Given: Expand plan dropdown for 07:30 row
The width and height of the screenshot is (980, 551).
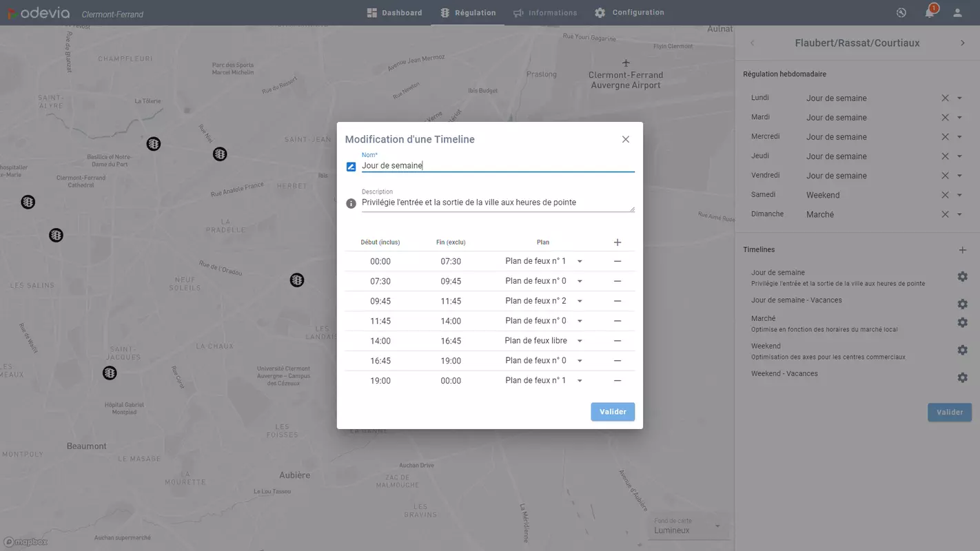Looking at the screenshot, I should pyautogui.click(x=580, y=282).
